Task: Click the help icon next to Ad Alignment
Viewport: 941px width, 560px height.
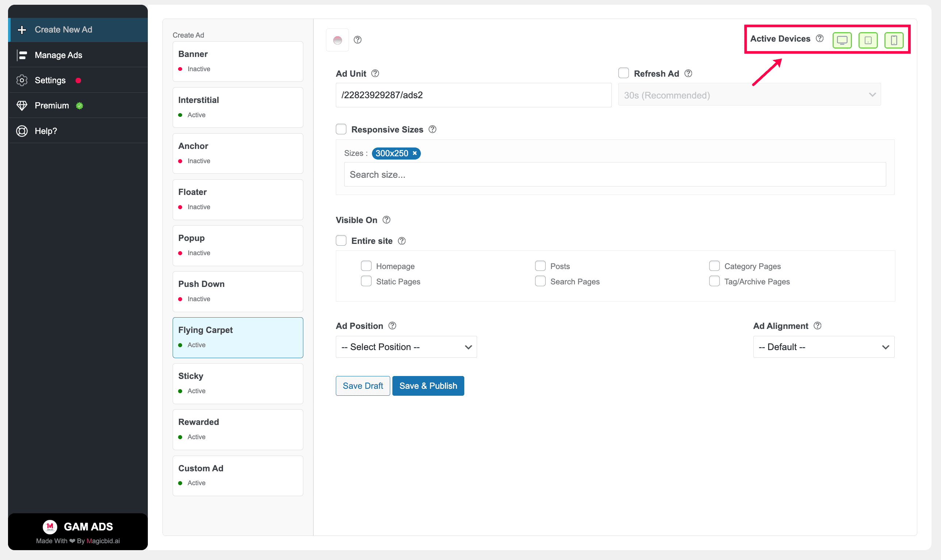Action: coord(818,326)
